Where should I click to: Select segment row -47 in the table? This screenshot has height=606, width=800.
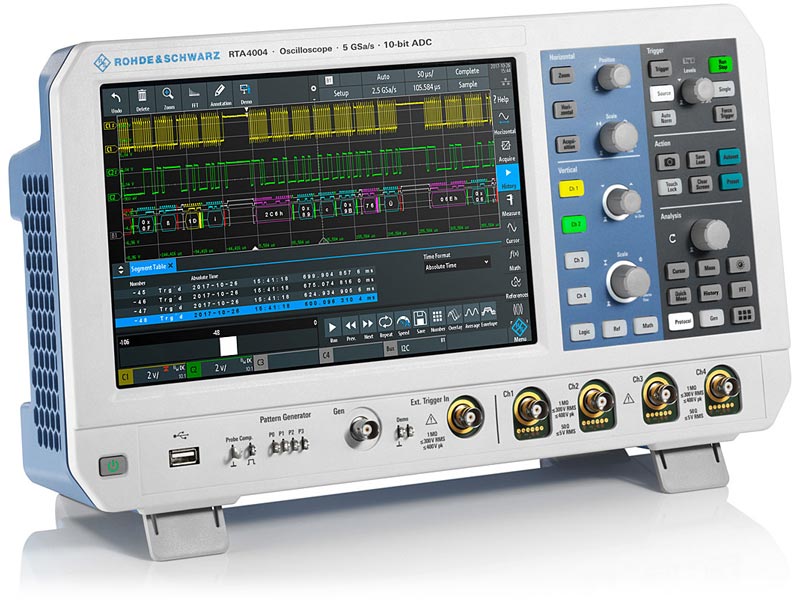[x=245, y=302]
